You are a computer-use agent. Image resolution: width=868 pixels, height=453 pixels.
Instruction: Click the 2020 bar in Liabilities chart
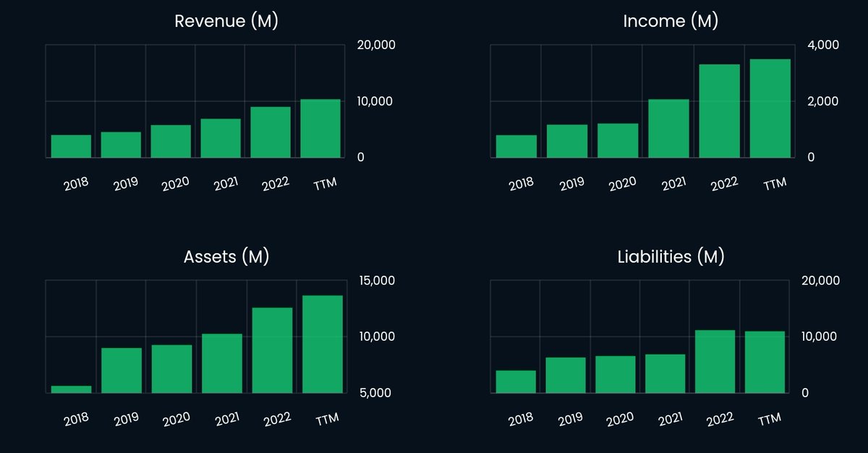pos(616,375)
